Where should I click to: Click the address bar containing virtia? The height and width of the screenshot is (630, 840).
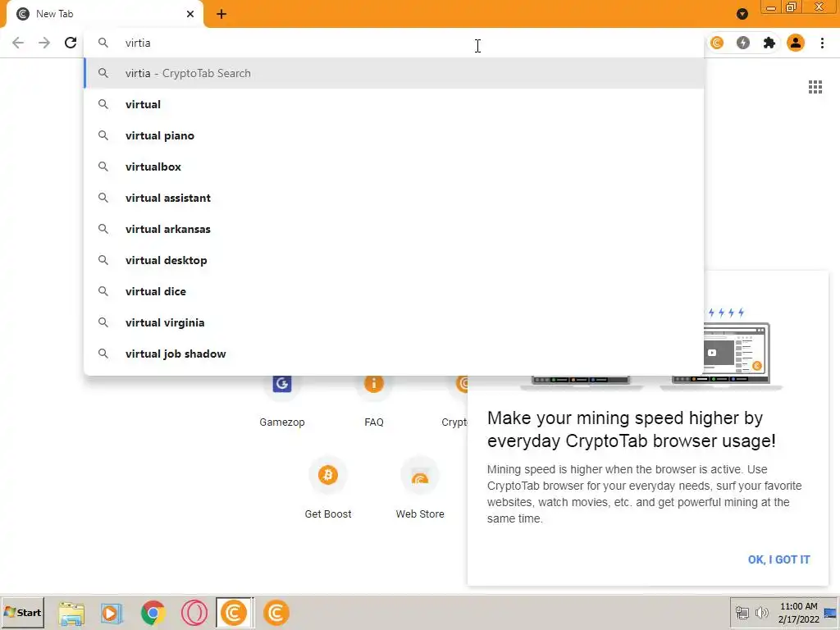(394, 43)
